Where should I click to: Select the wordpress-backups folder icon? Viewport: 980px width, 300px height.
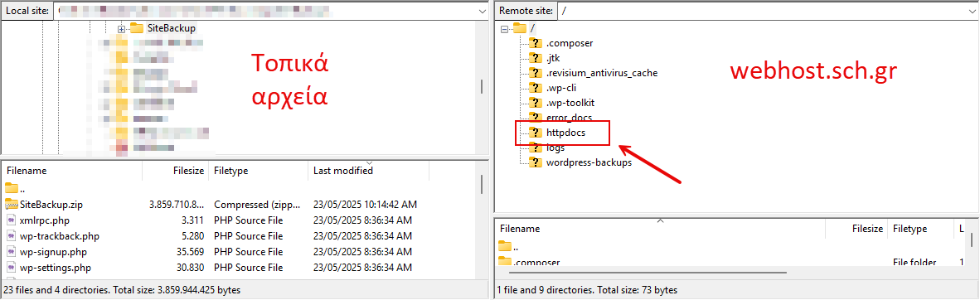point(535,162)
